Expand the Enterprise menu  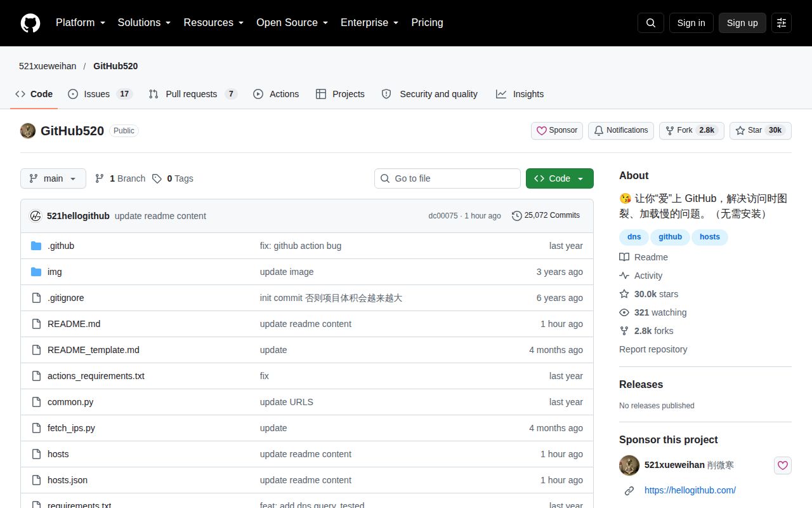coord(370,23)
